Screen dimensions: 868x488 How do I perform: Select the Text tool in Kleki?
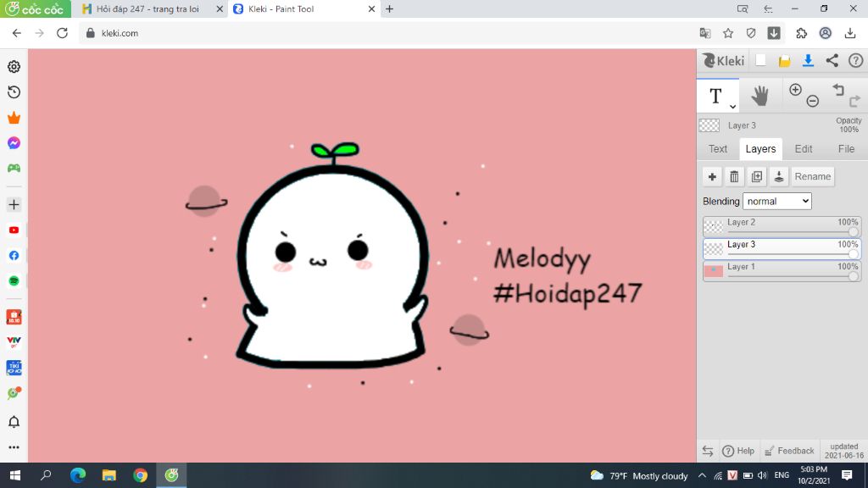click(x=715, y=96)
